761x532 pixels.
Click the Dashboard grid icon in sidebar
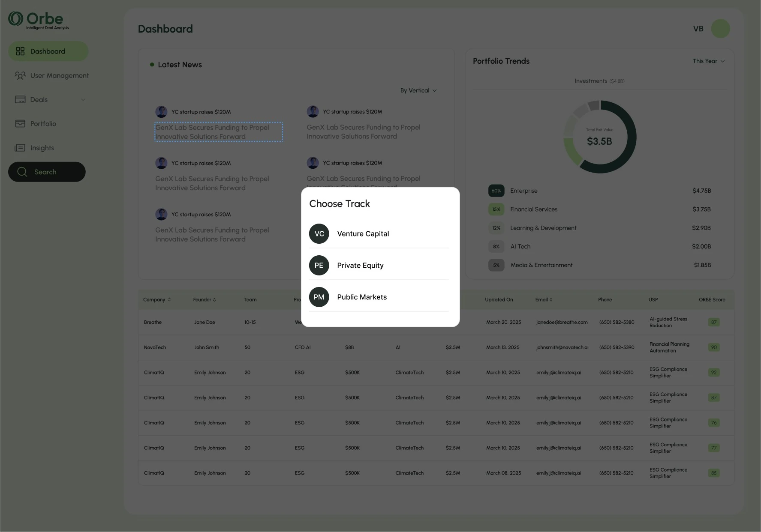coord(20,51)
